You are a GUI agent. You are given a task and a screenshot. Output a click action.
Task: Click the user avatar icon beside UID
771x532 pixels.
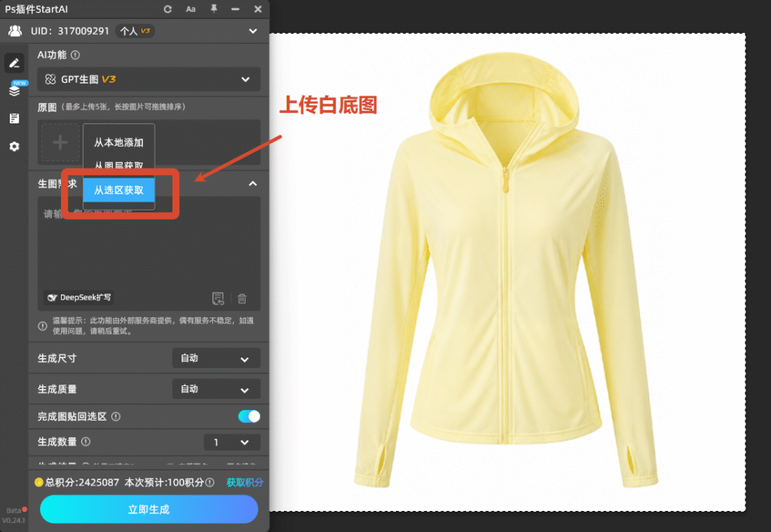[15, 31]
